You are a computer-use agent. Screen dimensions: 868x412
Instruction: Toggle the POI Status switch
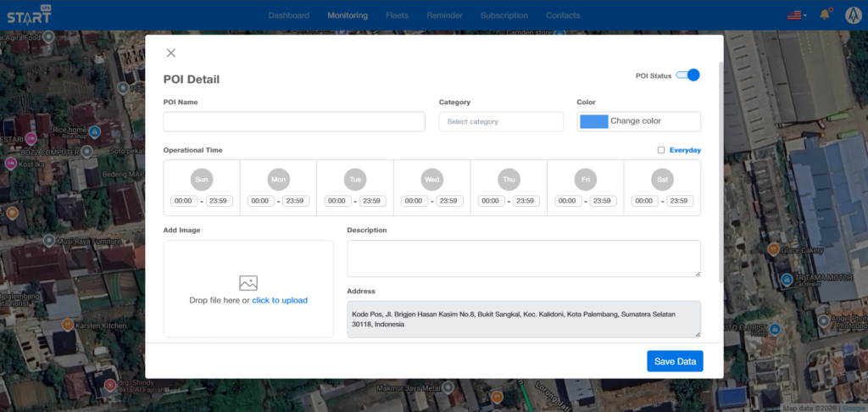687,75
